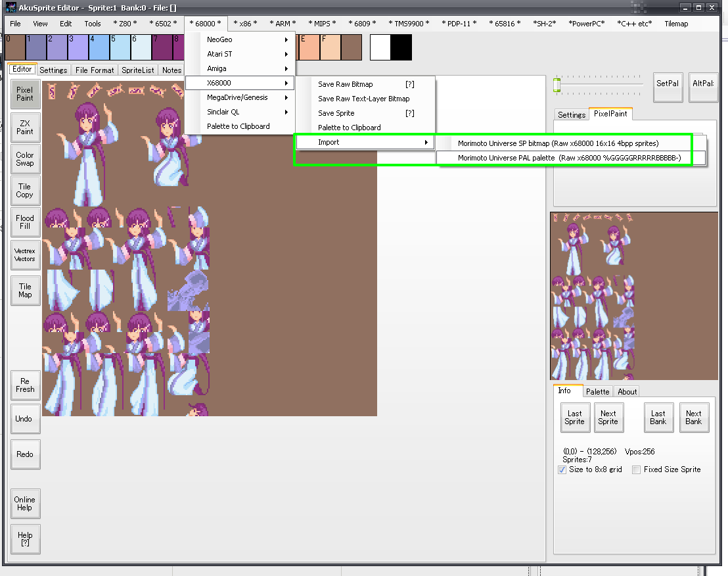
Task: Pick the white color swatch
Action: pos(380,47)
